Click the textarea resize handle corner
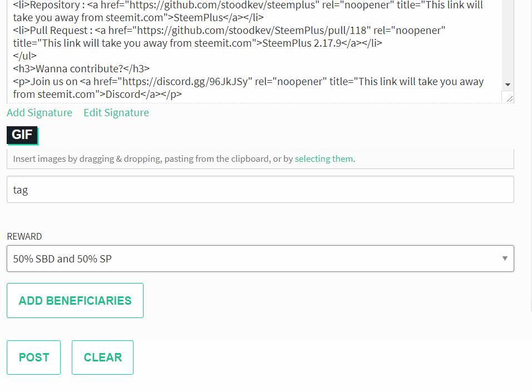This screenshot has width=532, height=392. pos(509,98)
